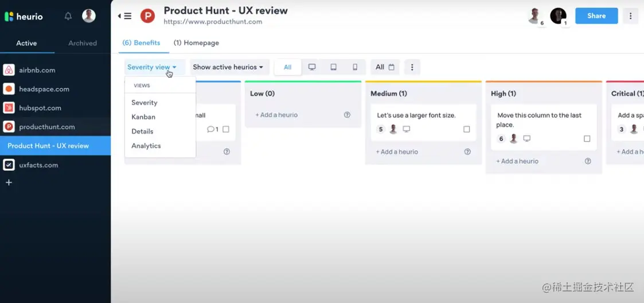The height and width of the screenshot is (303, 644).
Task: Click the airbnb favicon icon
Action: (x=9, y=70)
